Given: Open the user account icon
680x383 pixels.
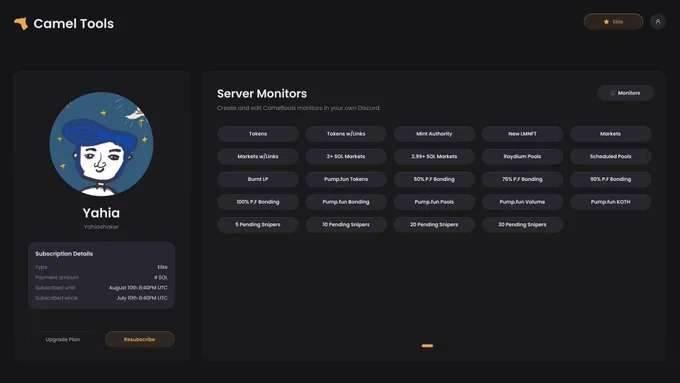Looking at the screenshot, I should [x=657, y=22].
